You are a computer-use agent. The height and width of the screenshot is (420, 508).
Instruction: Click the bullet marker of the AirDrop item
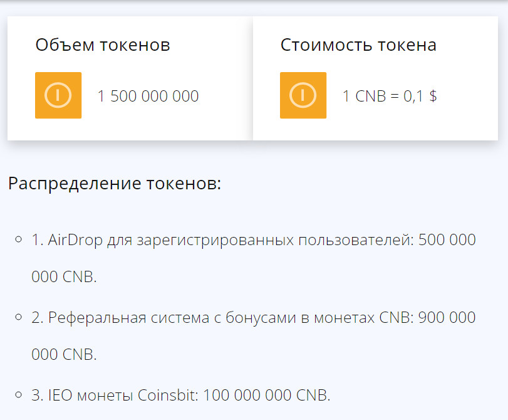(x=19, y=239)
